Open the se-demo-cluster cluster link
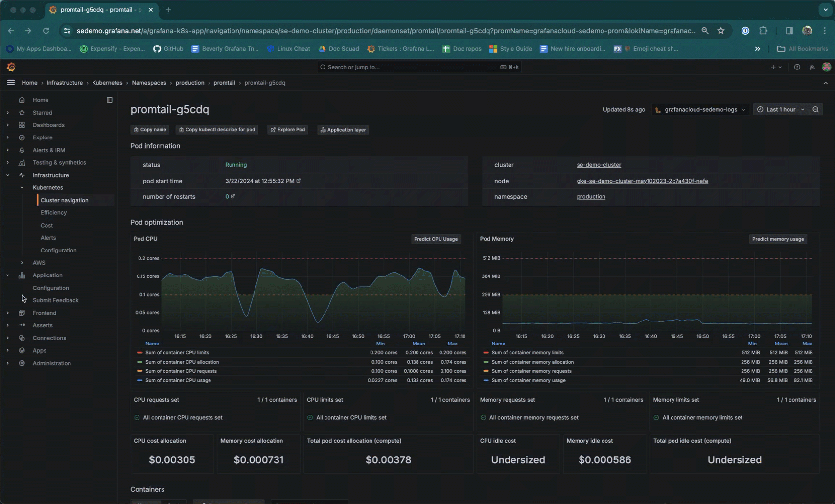The image size is (835, 504). 599,165
